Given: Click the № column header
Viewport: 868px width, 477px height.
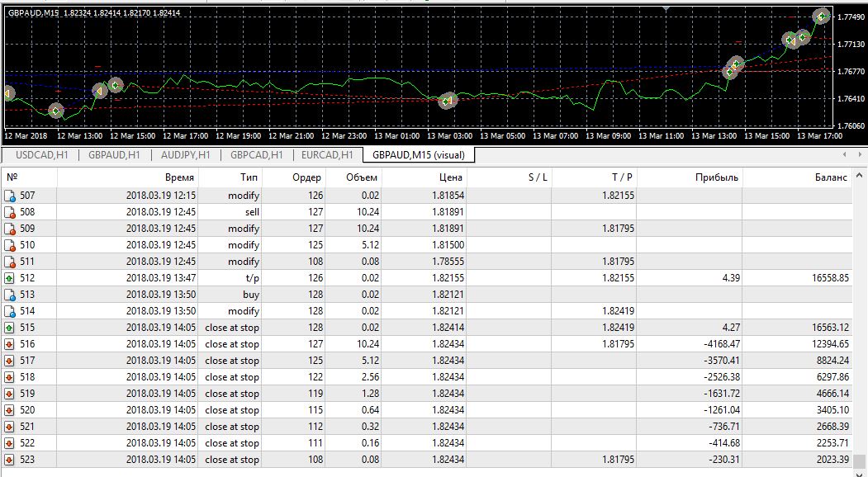Looking at the screenshot, I should tap(29, 177).
